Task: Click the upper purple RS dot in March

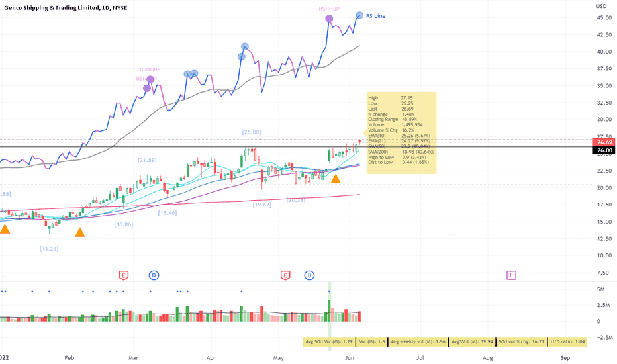Action: point(150,79)
